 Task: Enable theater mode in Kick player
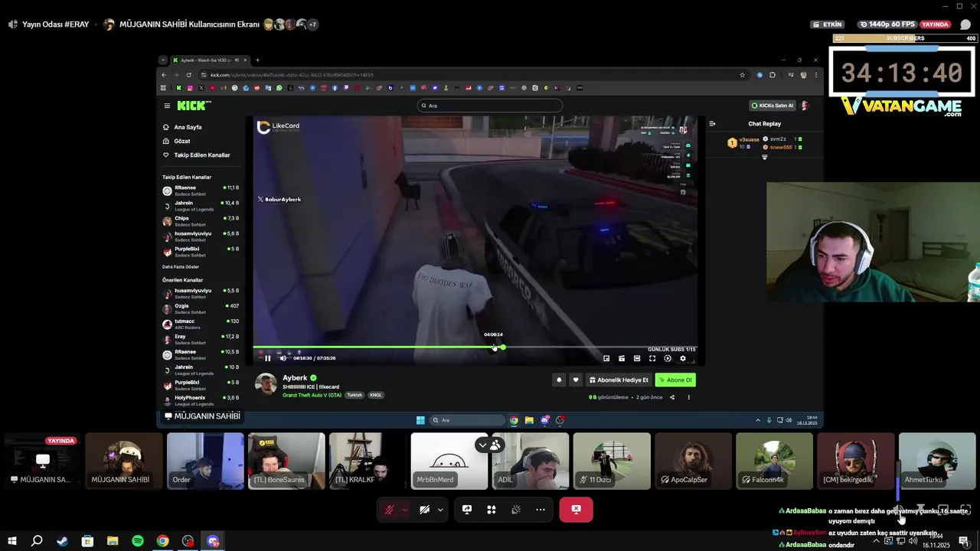pos(637,358)
